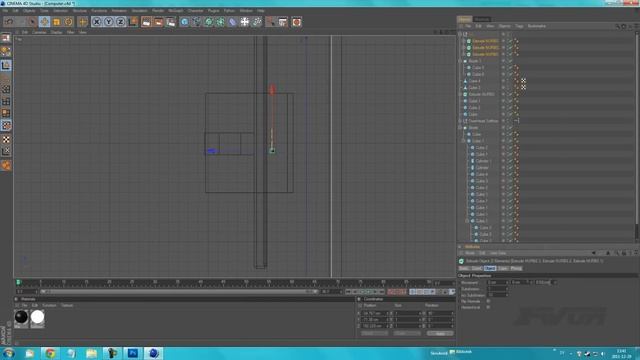Select the Live Selection arrow tool
Screen dimensions: 640x360
coord(32,22)
